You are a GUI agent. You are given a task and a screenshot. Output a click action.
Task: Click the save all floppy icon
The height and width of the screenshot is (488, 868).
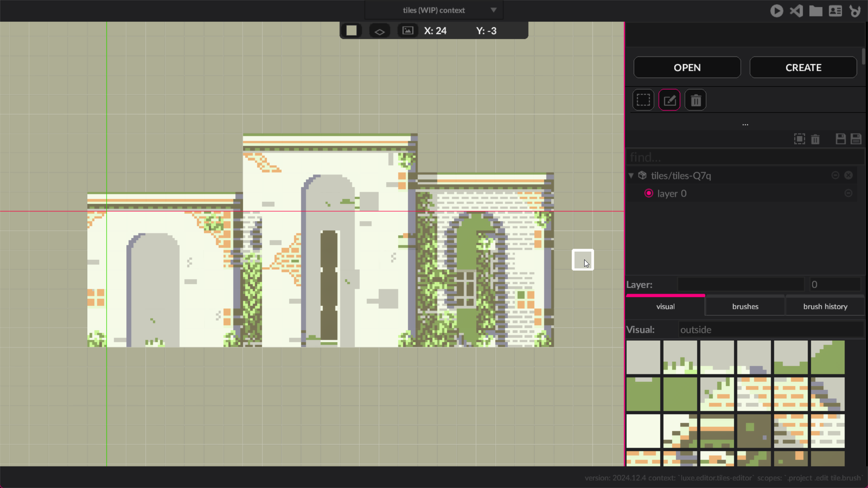[x=856, y=139]
